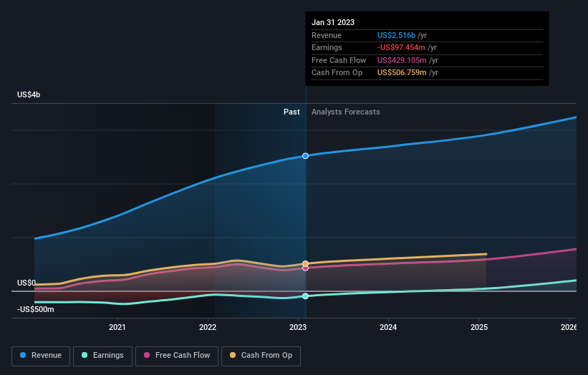Click the Analysts Forecasts label
Viewport: 588px width, 375px height.
coord(346,112)
